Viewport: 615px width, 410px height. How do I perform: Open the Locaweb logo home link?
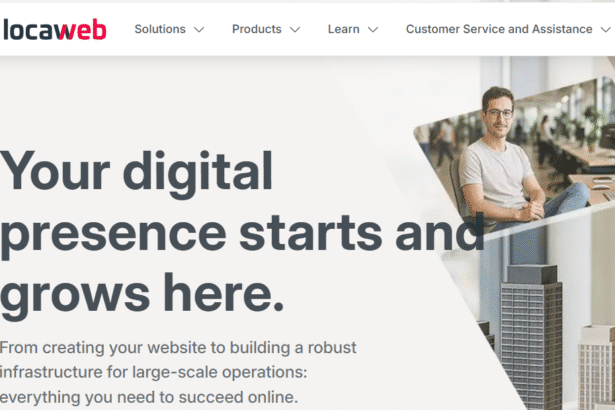coord(55,29)
